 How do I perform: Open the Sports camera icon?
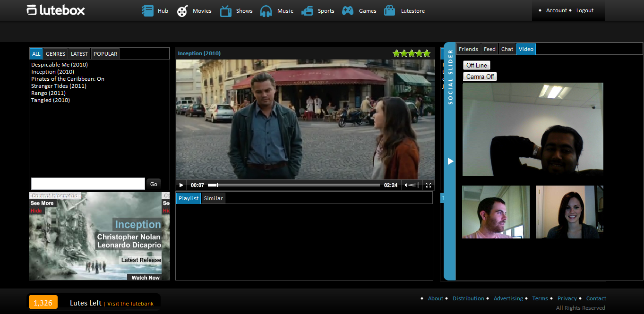307,11
